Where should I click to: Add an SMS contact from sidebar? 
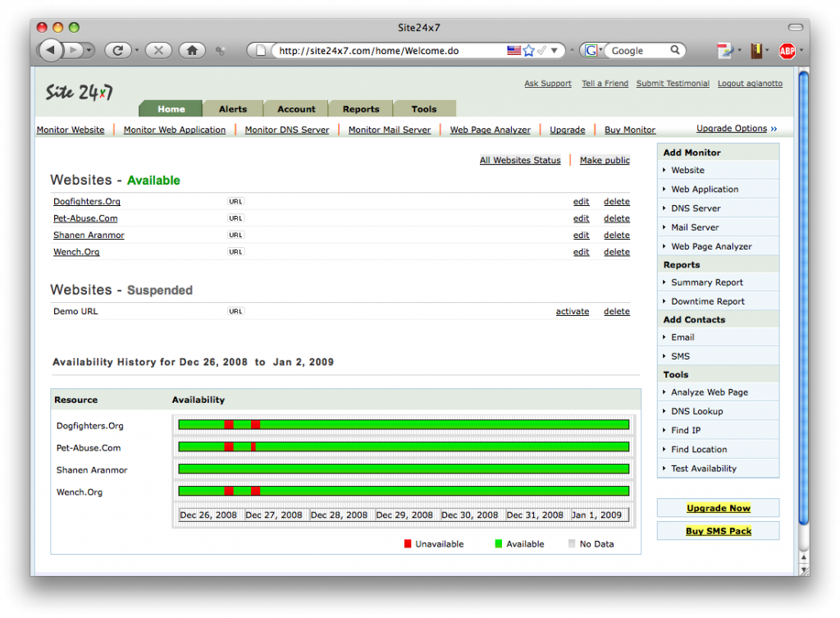(x=680, y=356)
